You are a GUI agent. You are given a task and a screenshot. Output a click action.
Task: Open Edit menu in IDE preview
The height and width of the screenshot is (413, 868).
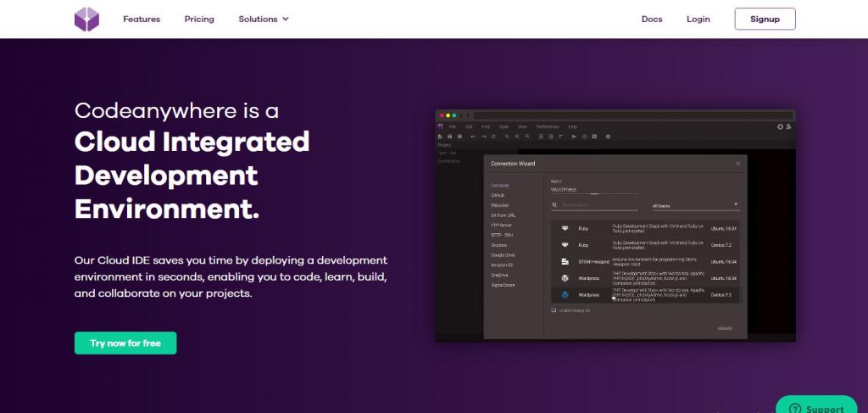click(x=469, y=126)
